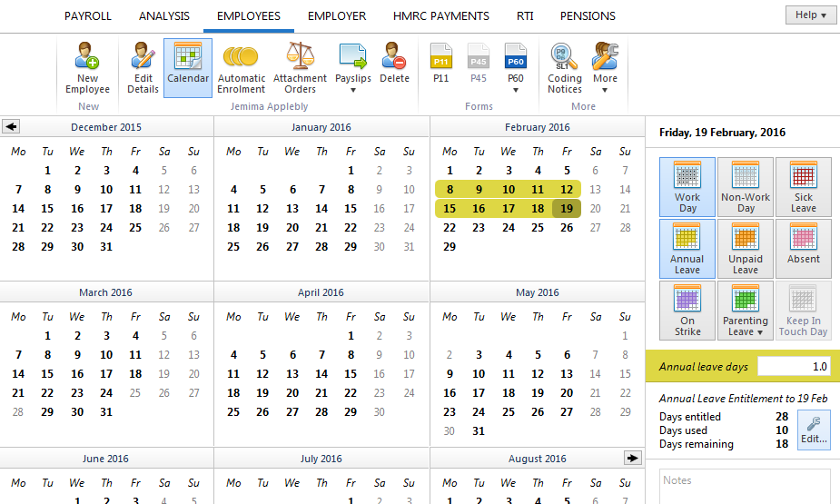Switch to the PAYROLL tab

[88, 16]
